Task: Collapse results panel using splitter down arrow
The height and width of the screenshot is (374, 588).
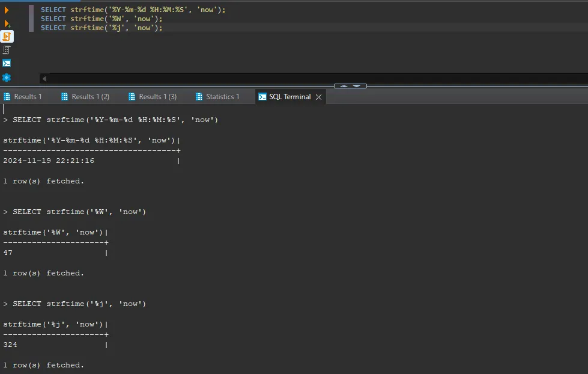Action: 357,86
